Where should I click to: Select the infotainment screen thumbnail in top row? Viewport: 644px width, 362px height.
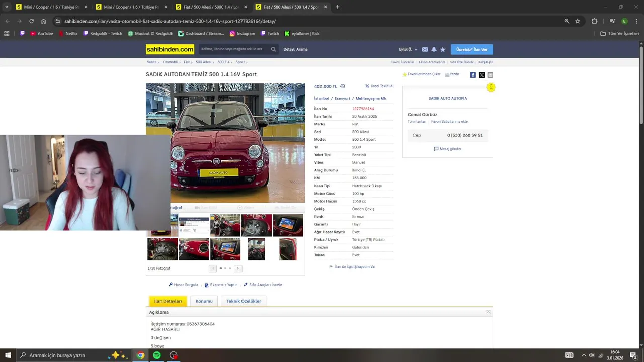[x=288, y=225]
